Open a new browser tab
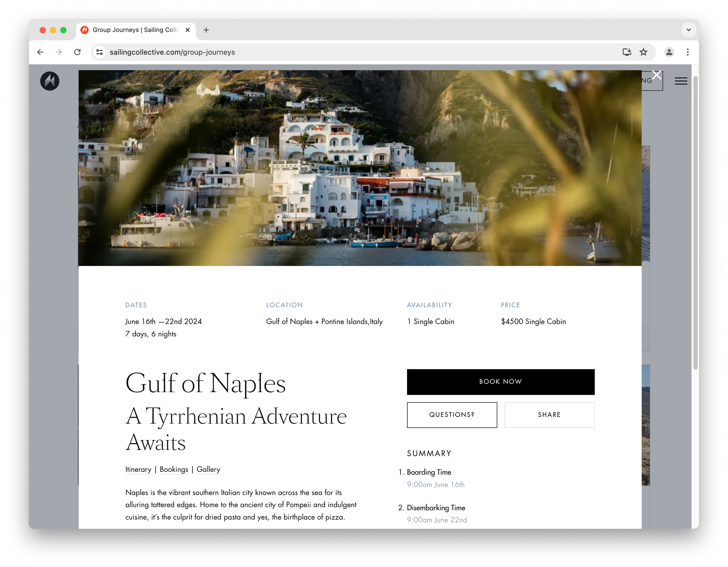The height and width of the screenshot is (567, 728). click(x=206, y=30)
